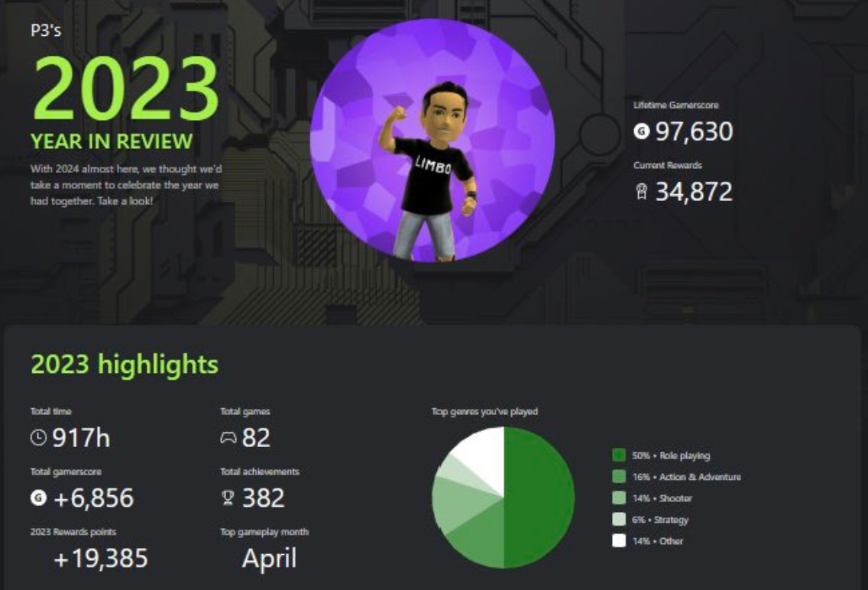Select the Role playing color swatch in legend
The height and width of the screenshot is (590, 868).
pyautogui.click(x=619, y=455)
